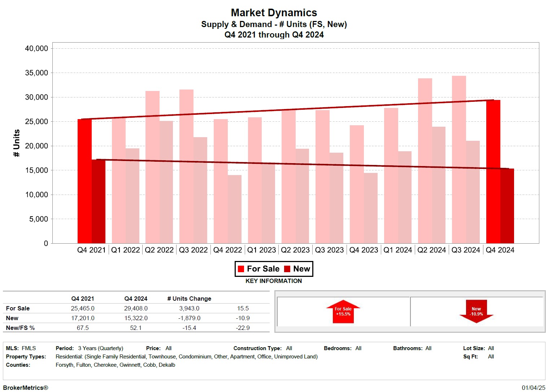Image resolution: width=548 pixels, height=392 pixels.
Task: Click the New -10.9% down arrow
Action: click(476, 311)
